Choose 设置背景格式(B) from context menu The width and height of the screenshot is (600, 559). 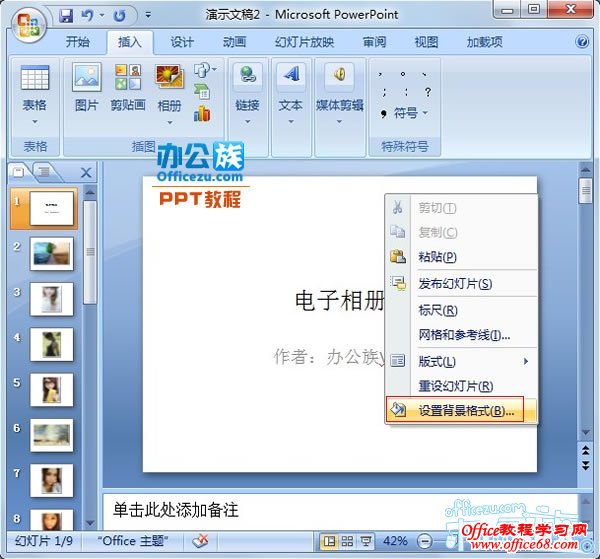click(x=461, y=410)
